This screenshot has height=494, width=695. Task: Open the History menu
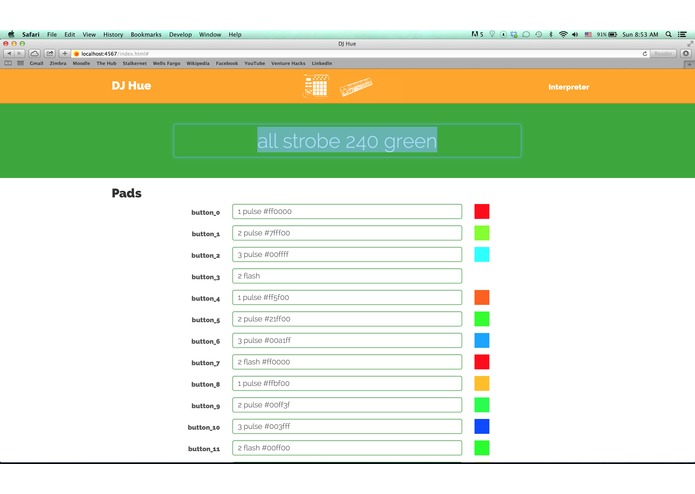pos(113,35)
